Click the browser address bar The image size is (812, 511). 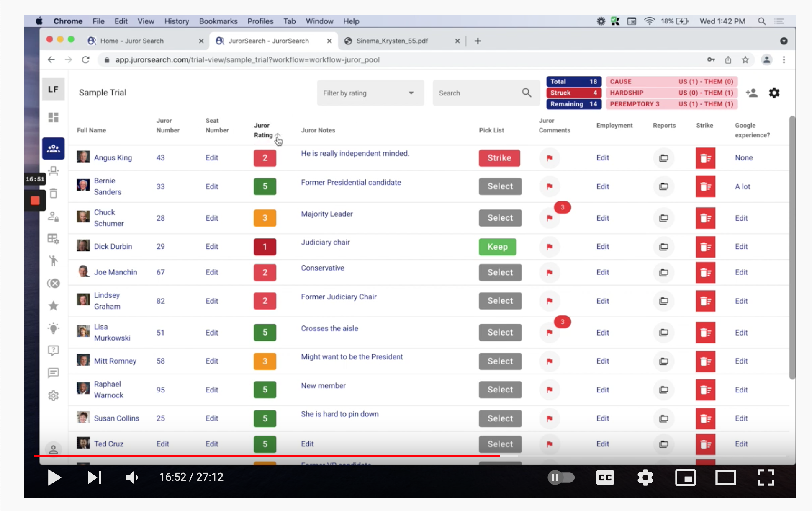pos(402,60)
